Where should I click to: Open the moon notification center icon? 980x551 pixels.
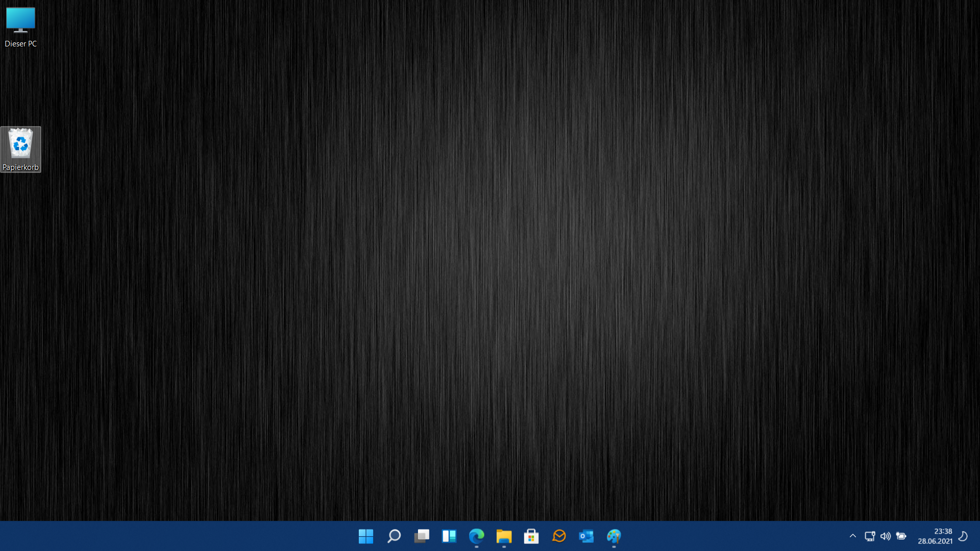pos(963,536)
